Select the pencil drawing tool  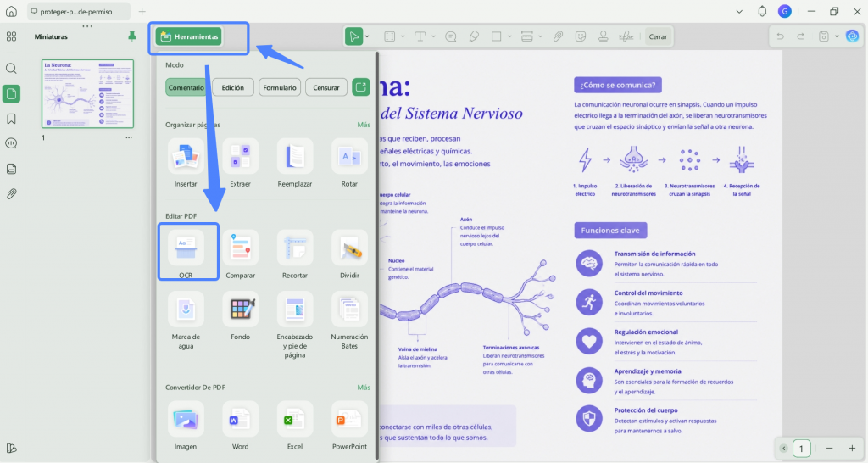tap(474, 36)
